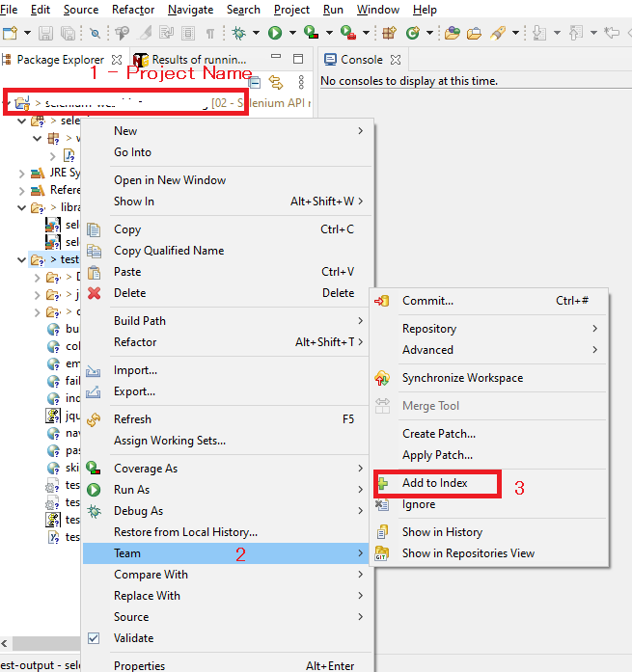Click the Open Task folder toolbar icon

pos(474,33)
